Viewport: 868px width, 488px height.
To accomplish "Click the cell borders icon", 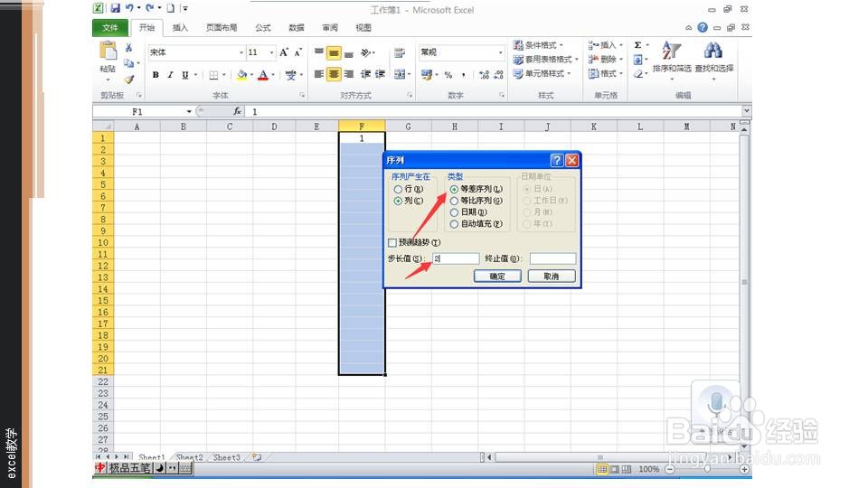I will pos(213,75).
